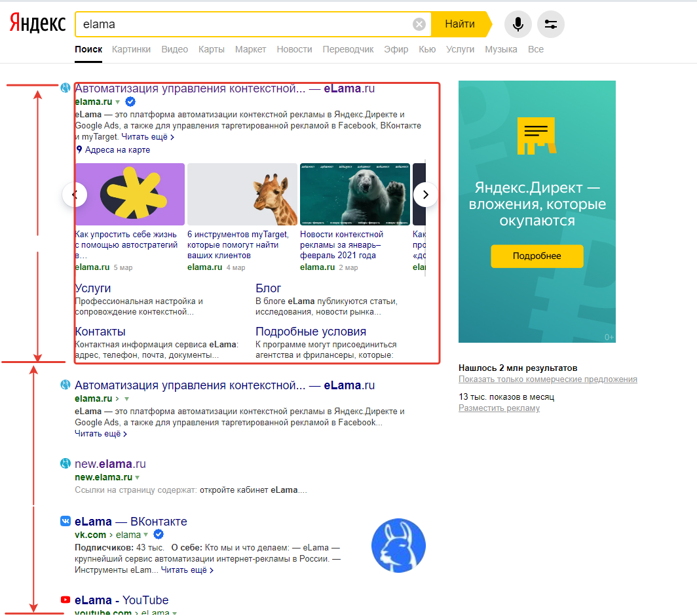Open the new.elama.ru result title
The image size is (697, 616).
pyautogui.click(x=110, y=464)
